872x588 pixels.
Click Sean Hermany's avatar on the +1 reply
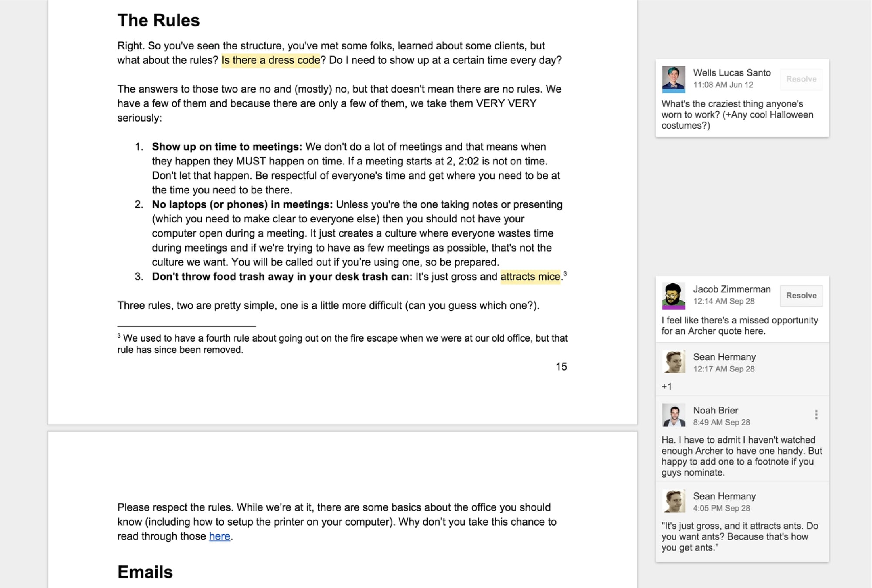point(673,362)
